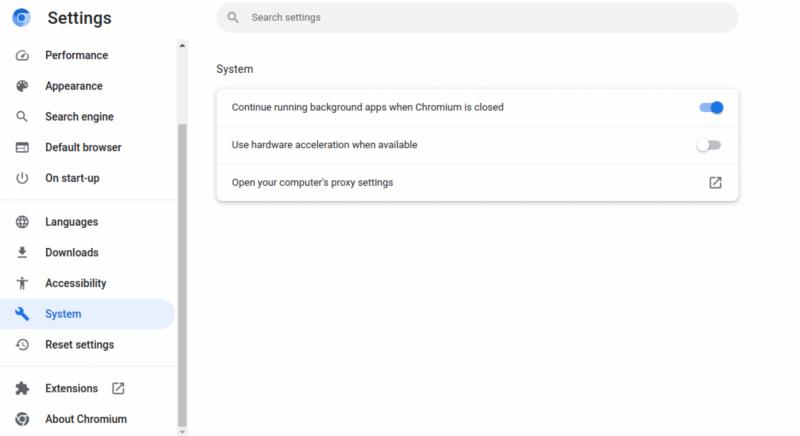Open the About Chromium page

87,419
